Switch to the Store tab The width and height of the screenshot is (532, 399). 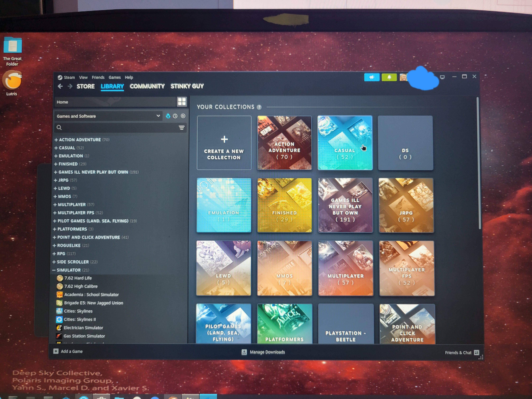coord(86,86)
